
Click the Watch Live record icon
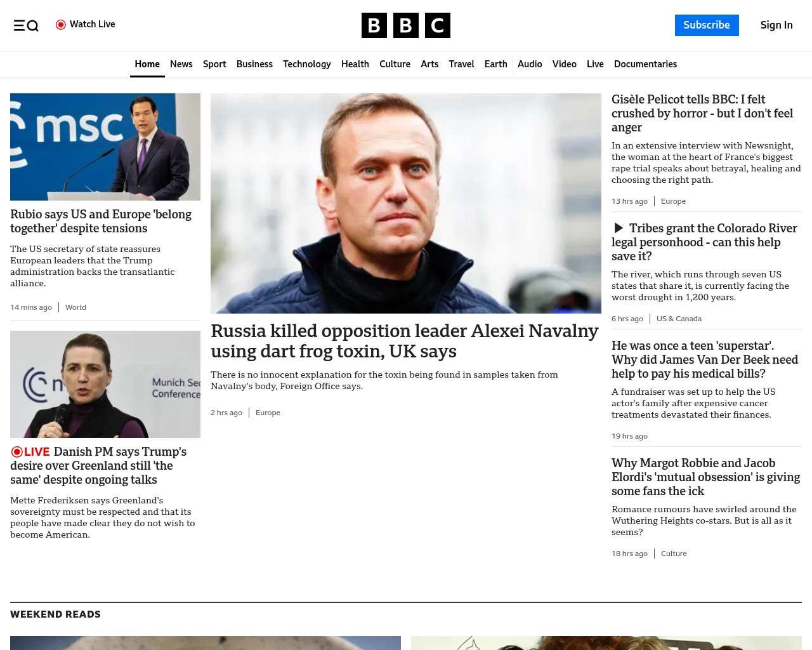click(x=61, y=25)
